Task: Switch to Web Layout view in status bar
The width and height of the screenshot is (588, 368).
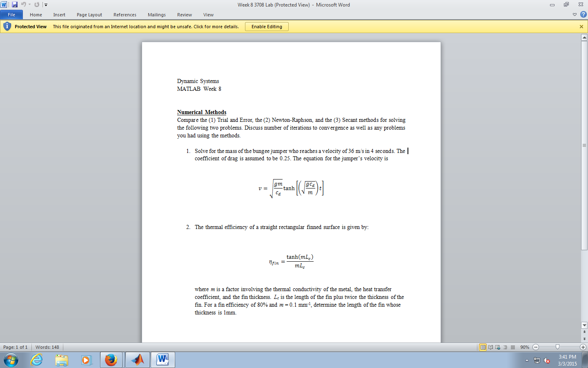Action: point(497,347)
